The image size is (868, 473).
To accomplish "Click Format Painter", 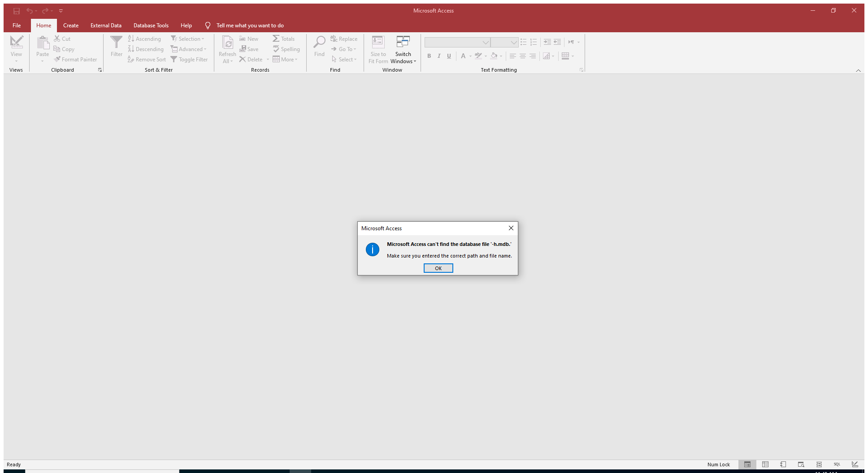I will point(75,60).
